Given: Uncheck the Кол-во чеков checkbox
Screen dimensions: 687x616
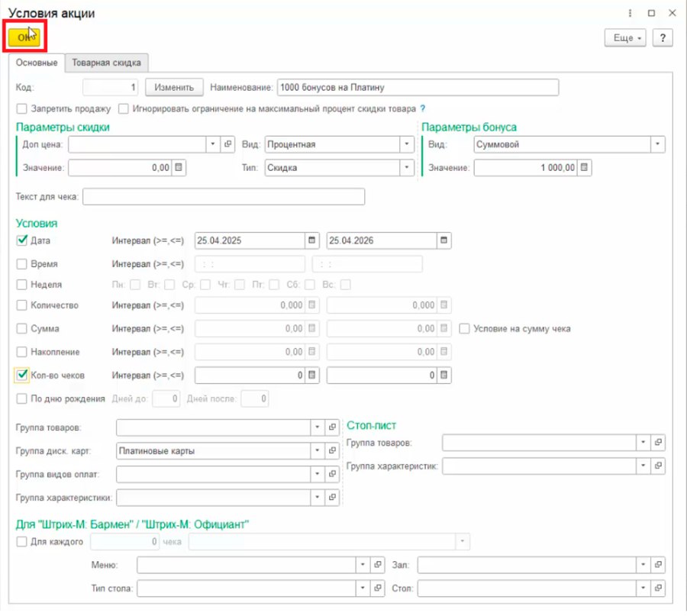Looking at the screenshot, I should pos(21,375).
